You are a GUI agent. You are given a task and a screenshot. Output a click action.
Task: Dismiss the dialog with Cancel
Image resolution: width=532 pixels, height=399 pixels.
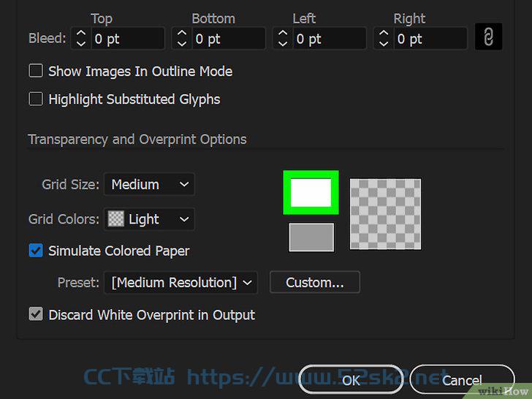462,380
